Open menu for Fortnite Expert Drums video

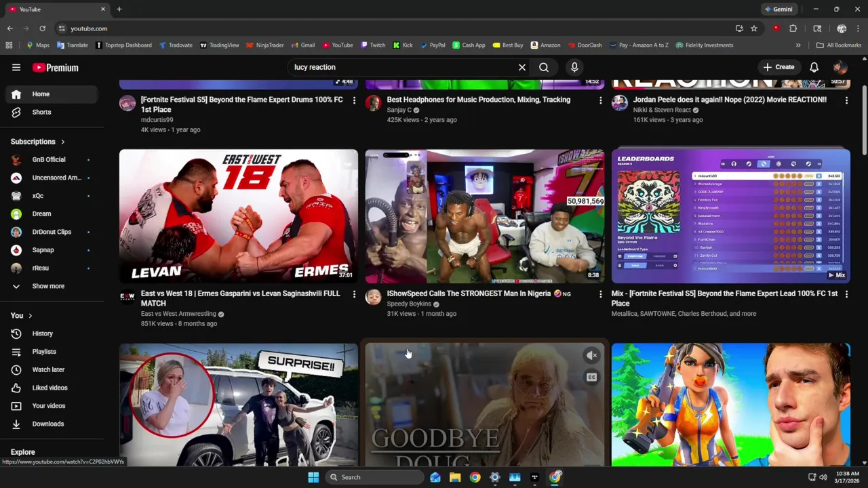(354, 100)
